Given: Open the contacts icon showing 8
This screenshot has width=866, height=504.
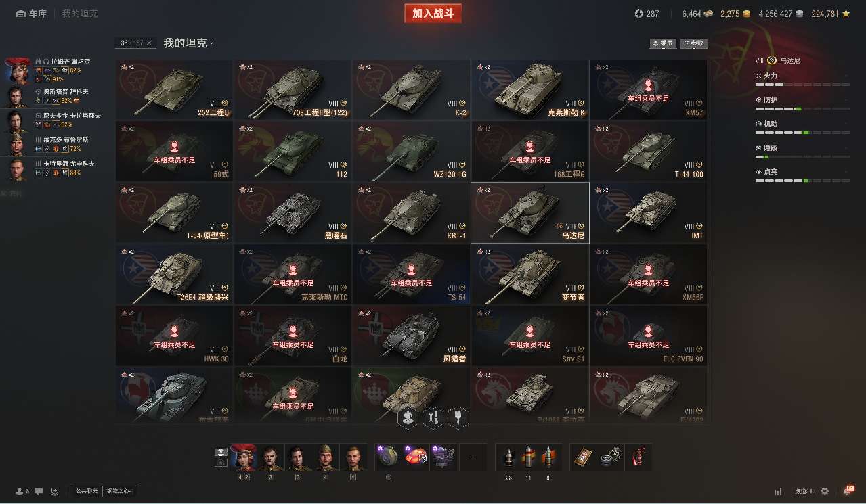Looking at the screenshot, I should [x=22, y=491].
